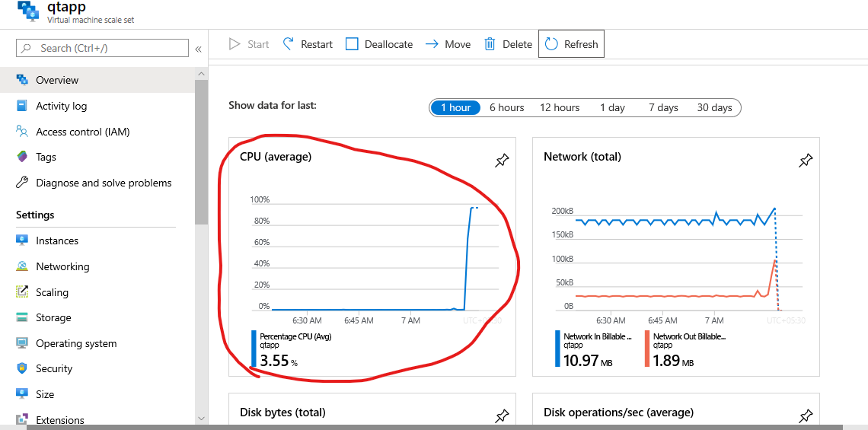The width and height of the screenshot is (868, 430).
Task: Click the Delete trash button
Action: coord(508,44)
